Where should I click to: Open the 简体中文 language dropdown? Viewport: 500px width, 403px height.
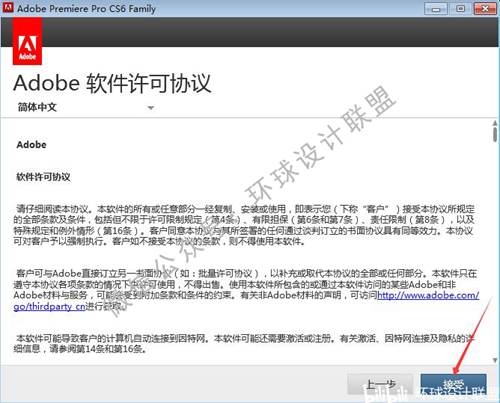(x=85, y=107)
